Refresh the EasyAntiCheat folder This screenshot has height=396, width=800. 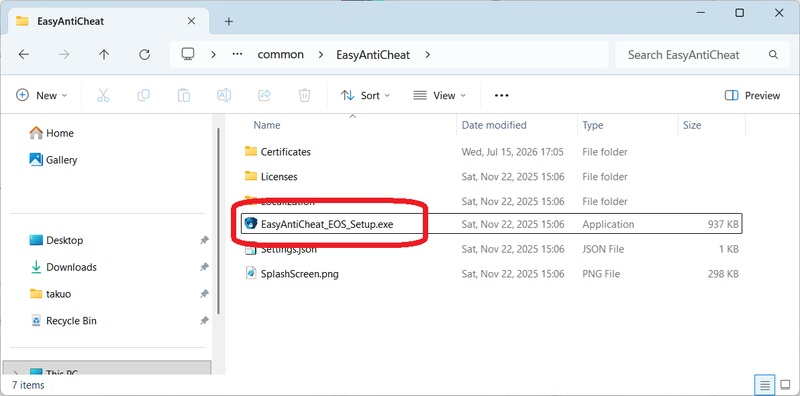[144, 55]
